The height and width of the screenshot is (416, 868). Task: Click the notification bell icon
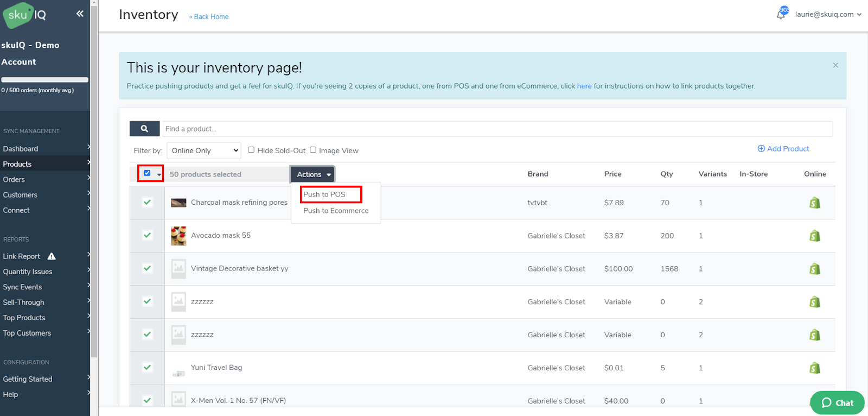coord(781,15)
